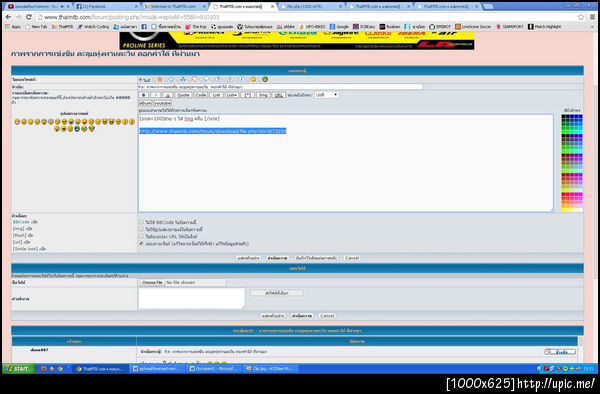Viewport: 600px width, 394px height.
Task: Close the active ThaiMTB.com posting tab
Action: coord(272,7)
